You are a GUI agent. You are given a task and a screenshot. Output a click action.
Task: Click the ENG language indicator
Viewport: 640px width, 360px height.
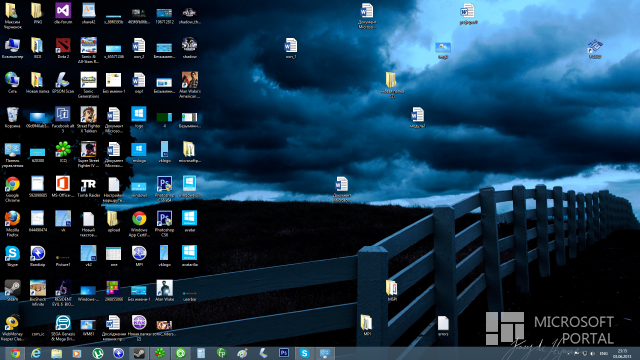(604, 353)
